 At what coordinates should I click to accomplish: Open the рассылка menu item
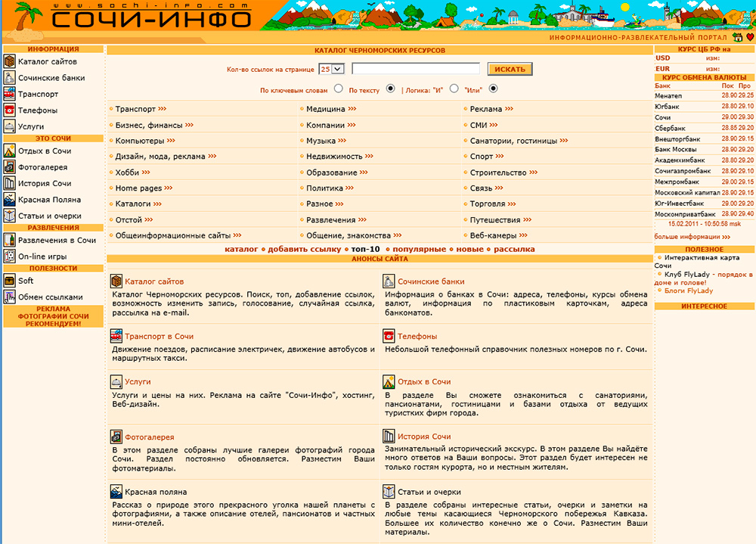pyautogui.click(x=514, y=249)
